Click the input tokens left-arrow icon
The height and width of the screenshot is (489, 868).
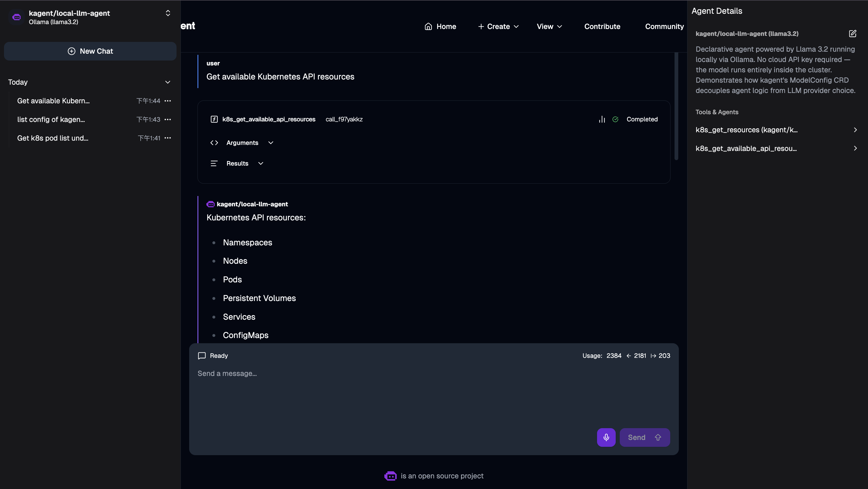tap(628, 356)
